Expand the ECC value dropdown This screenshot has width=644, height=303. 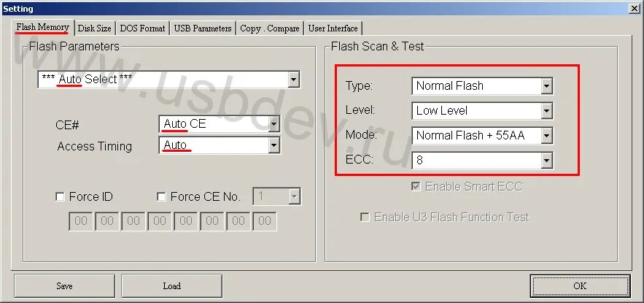(x=482, y=161)
